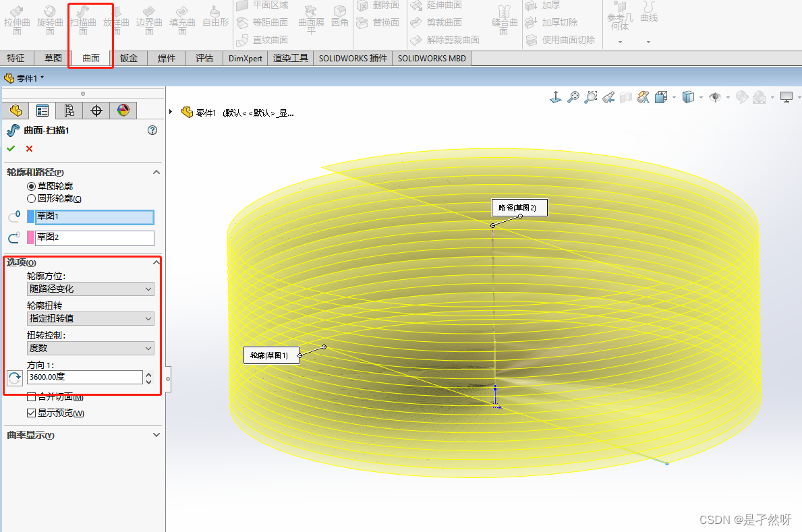This screenshot has height=532, width=802.
Task: Open the hide/show items eye dropdown
Action: click(728, 97)
